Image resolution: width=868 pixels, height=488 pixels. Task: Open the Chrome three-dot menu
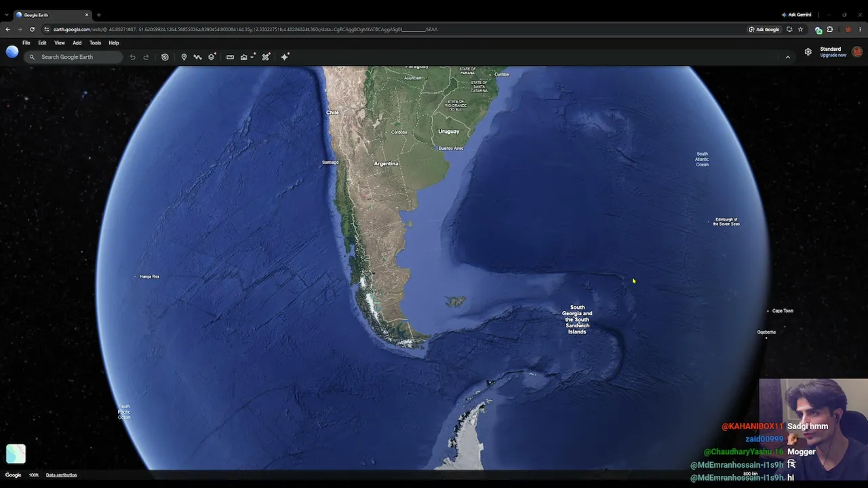(x=860, y=29)
